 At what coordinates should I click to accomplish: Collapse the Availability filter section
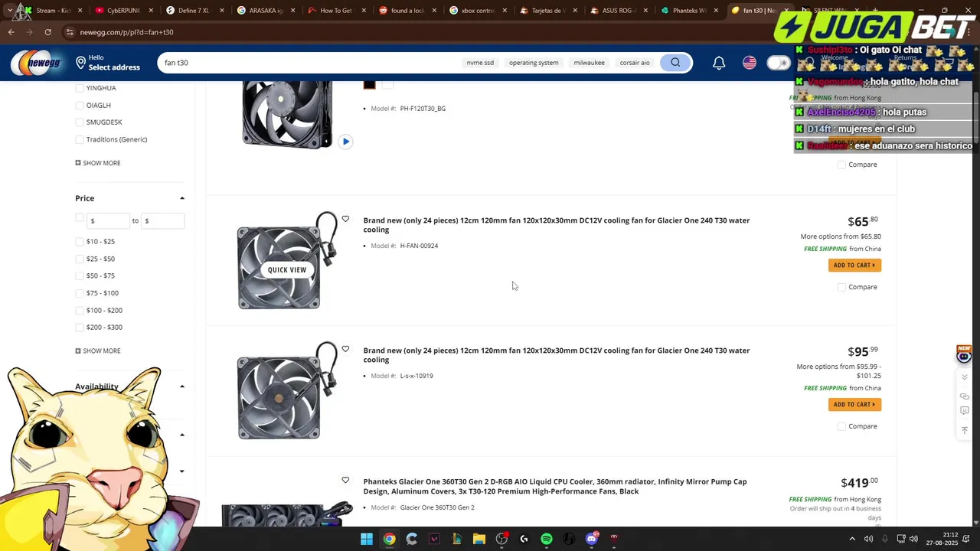182,386
